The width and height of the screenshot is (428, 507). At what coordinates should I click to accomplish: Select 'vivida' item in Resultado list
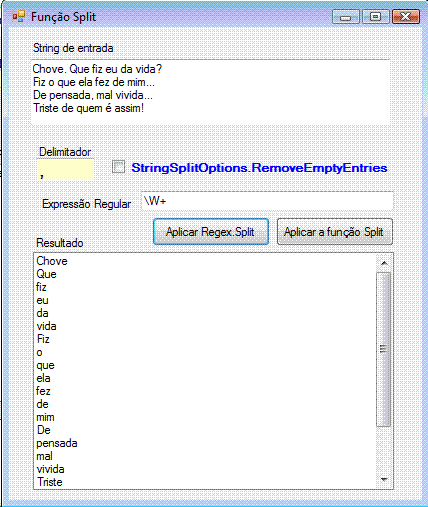click(x=50, y=469)
